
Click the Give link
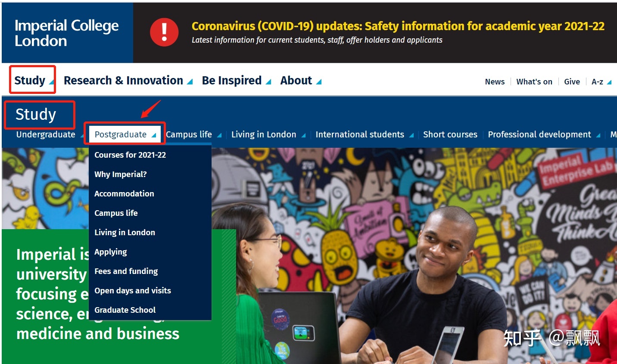click(x=572, y=82)
